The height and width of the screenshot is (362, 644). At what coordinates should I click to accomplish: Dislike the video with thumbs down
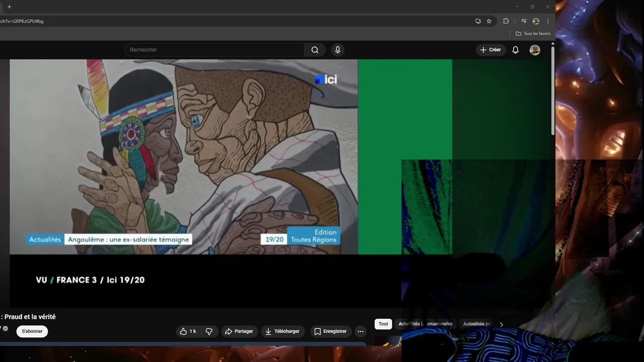tap(209, 331)
